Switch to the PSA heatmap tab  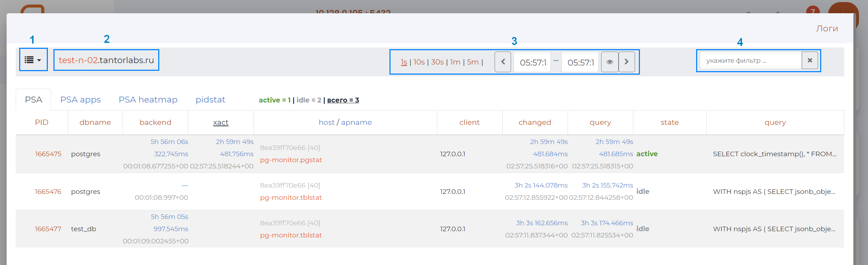click(148, 100)
